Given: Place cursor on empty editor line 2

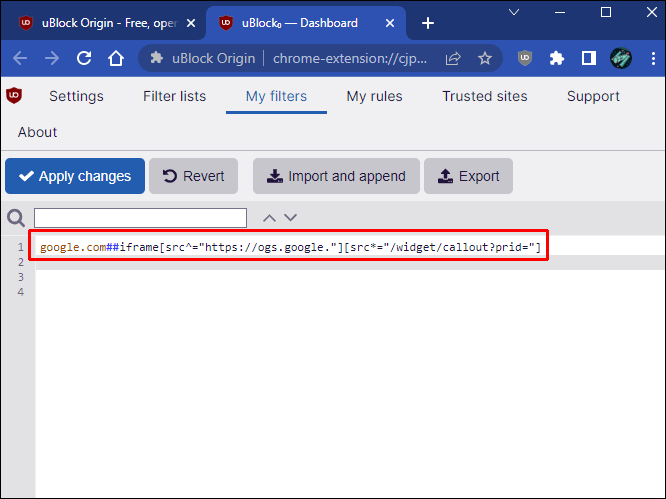Looking at the screenshot, I should point(350,262).
